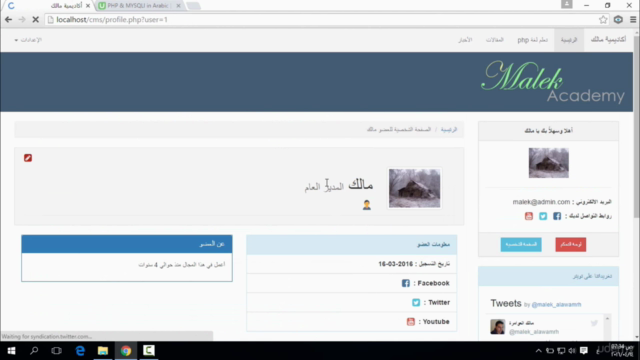Click the Twitter bird icon in tweets widget

point(594,323)
